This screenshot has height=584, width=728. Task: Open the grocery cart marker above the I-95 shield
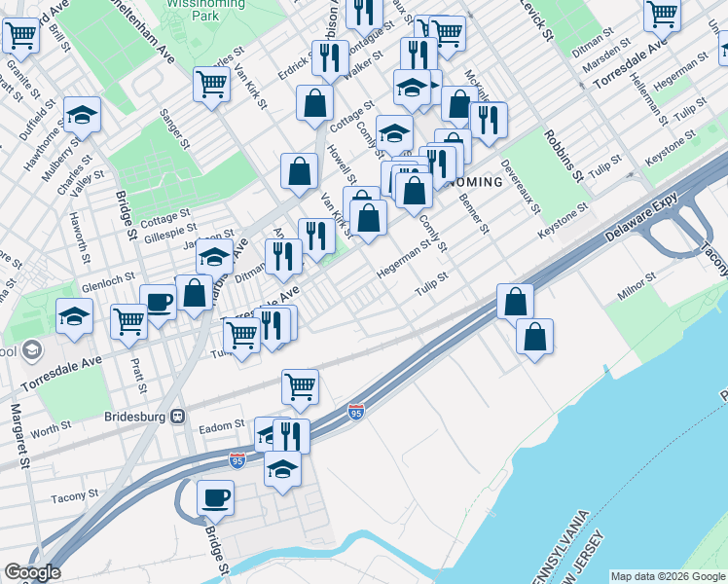coord(300,388)
